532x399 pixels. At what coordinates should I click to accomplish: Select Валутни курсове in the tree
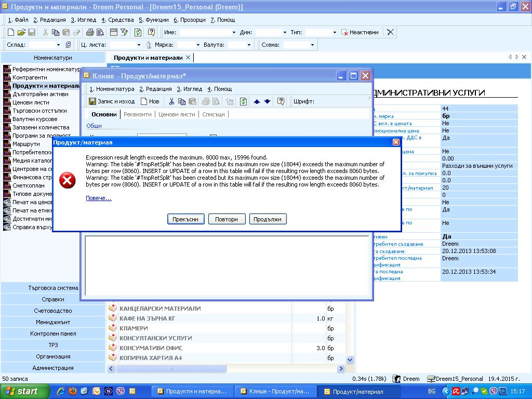(35, 119)
